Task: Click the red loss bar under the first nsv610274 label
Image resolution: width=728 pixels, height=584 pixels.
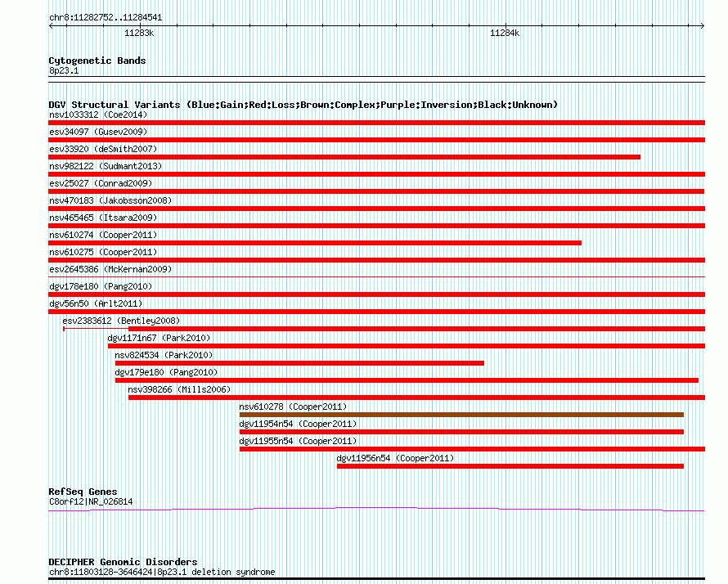Action: coord(315,243)
